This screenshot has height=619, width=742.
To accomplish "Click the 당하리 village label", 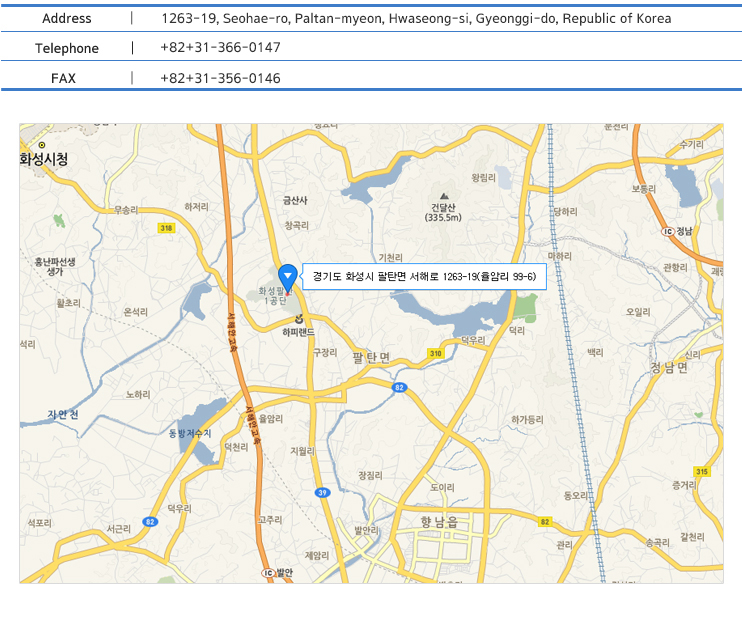I will 565,212.
